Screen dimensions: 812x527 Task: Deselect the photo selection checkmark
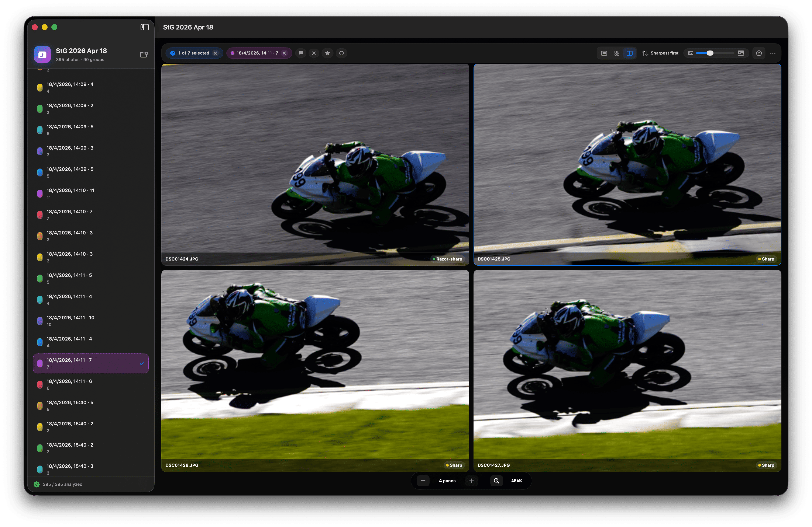172,53
